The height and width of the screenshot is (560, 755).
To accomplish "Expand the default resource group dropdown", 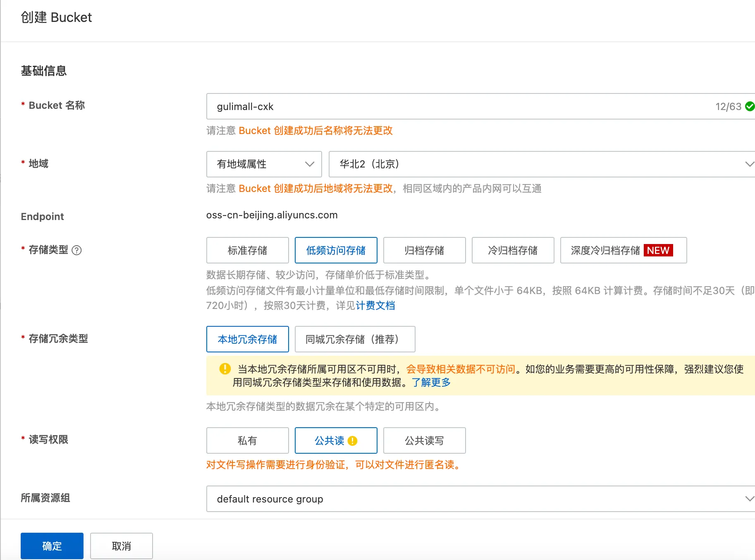I will coord(481,499).
